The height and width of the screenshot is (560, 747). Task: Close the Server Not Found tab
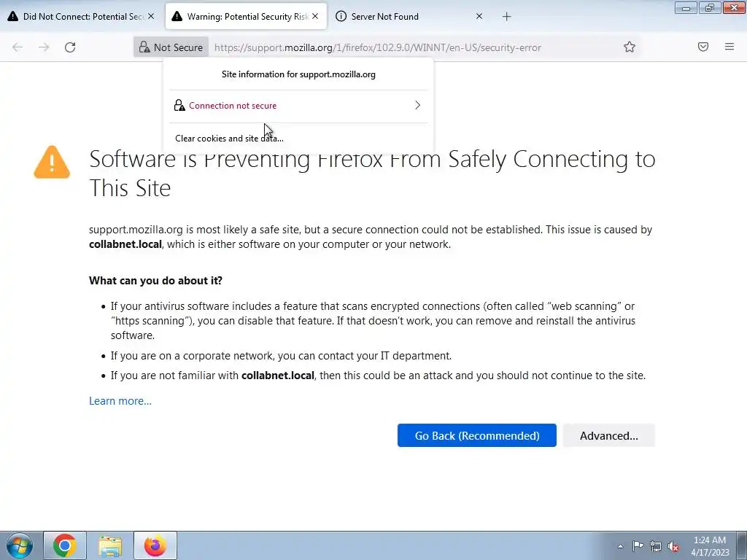pyautogui.click(x=479, y=16)
